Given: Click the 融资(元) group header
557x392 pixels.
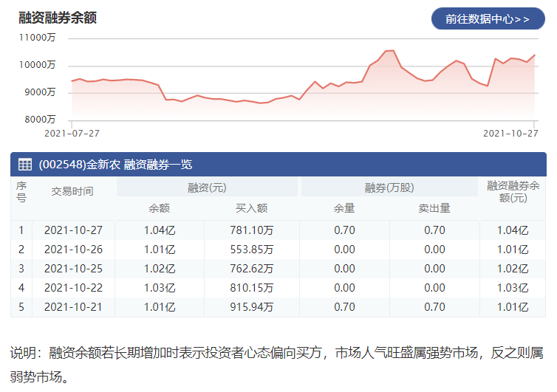Looking at the screenshot, I should [x=207, y=188].
